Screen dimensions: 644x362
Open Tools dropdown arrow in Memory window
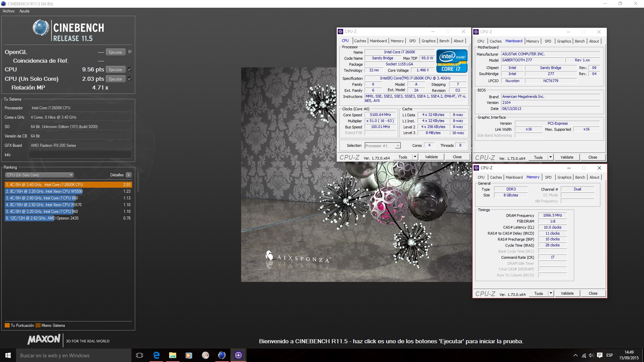pos(551,293)
